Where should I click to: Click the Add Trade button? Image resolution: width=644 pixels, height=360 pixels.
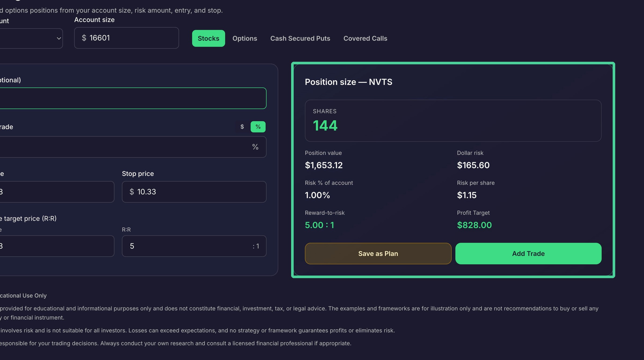(528, 253)
